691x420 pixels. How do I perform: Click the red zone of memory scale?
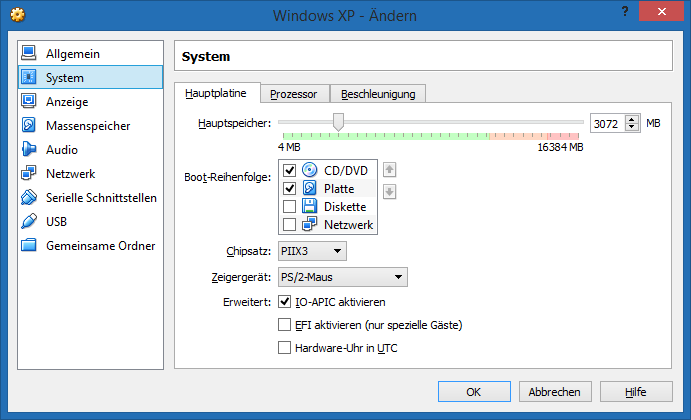point(563,136)
